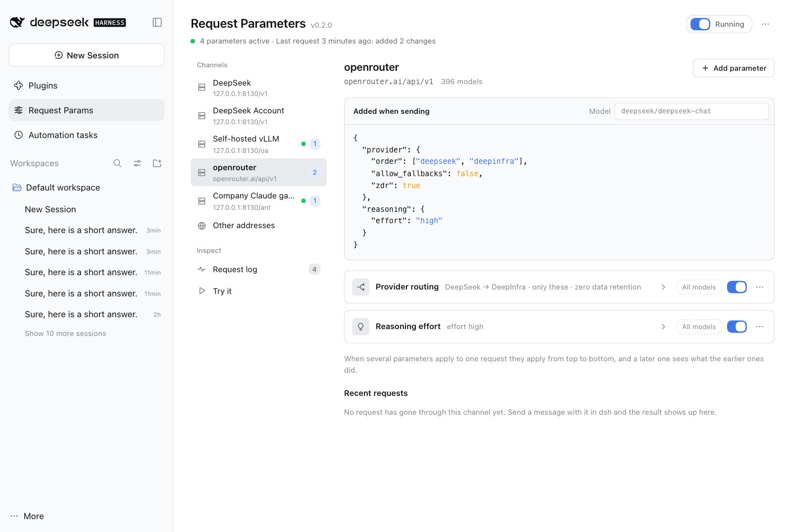Select the Company Claude gateway channel
Screen dimensions: 792x532
258,201
